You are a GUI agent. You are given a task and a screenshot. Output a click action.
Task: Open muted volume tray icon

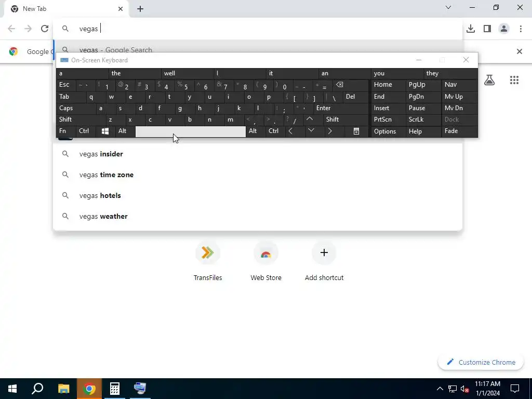465,389
